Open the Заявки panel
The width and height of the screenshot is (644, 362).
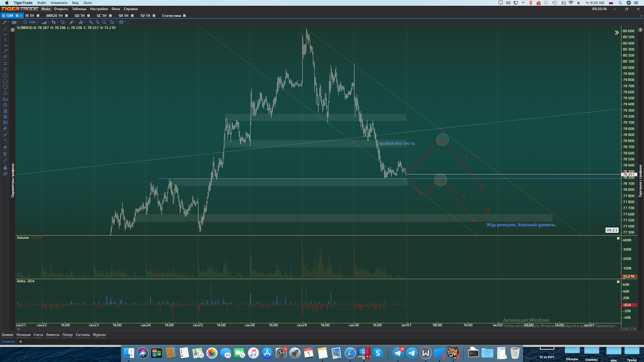pyautogui.click(x=7, y=335)
